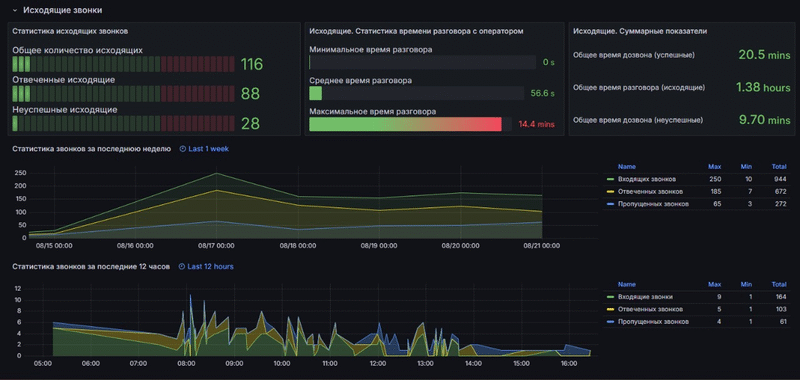Sort 12-hour legend by Total header

click(x=779, y=284)
